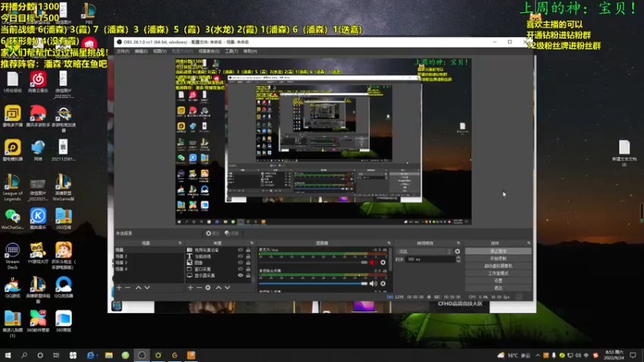Open the scene transition type dropdown
This screenshot has width=644, height=362.
(x=424, y=251)
